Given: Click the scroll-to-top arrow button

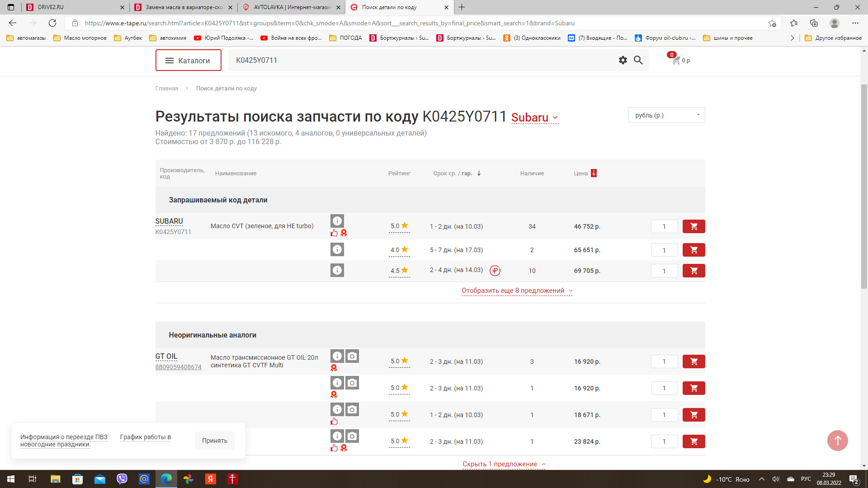Looking at the screenshot, I should coord(837,440).
